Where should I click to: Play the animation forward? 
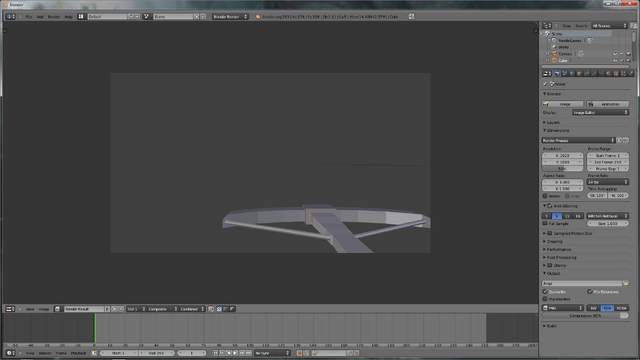point(235,353)
